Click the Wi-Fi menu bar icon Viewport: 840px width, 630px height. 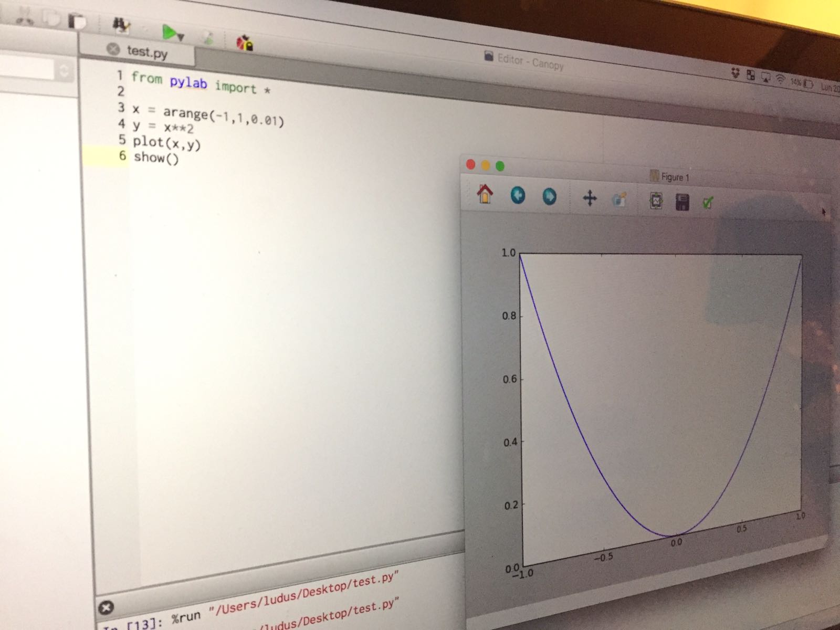(781, 80)
